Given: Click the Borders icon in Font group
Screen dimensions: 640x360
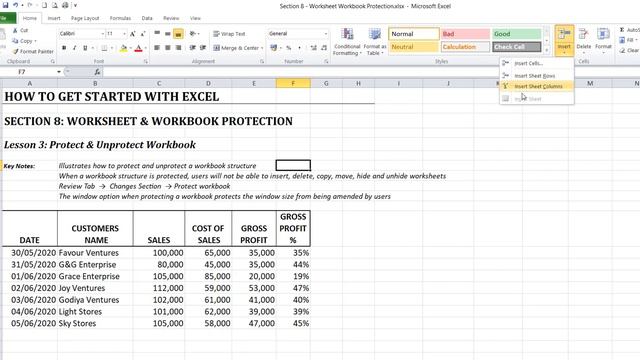Looking at the screenshot, I should tap(104, 48).
